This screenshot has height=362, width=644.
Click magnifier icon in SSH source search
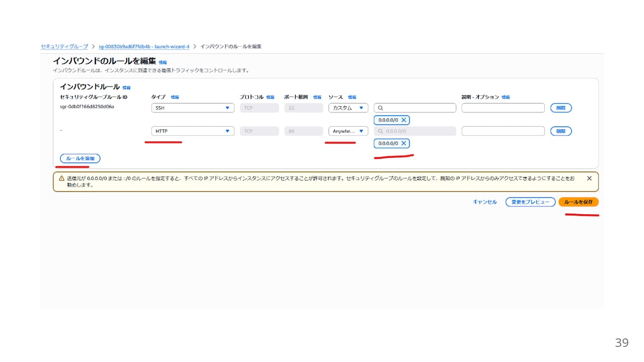[381, 108]
